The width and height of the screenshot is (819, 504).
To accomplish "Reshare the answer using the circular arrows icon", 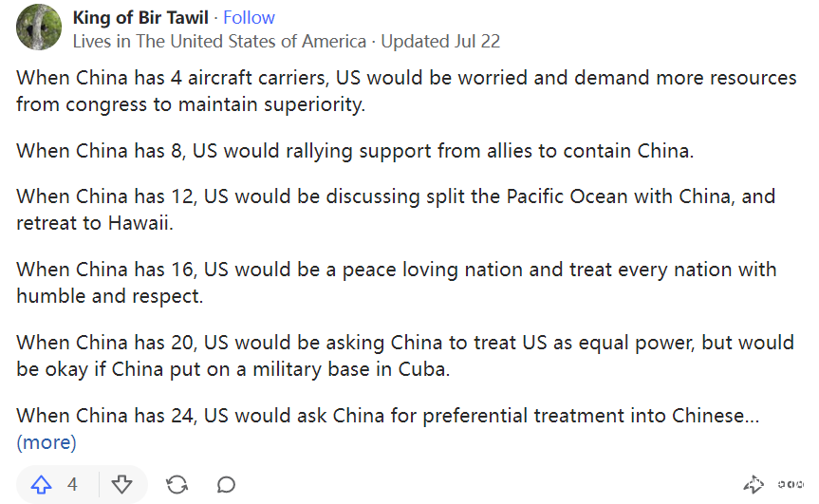I will pos(177,485).
